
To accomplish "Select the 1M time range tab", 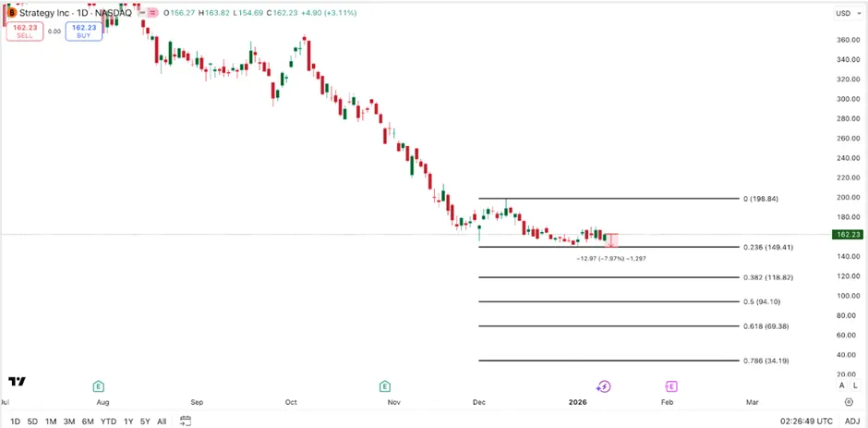I will tap(51, 421).
